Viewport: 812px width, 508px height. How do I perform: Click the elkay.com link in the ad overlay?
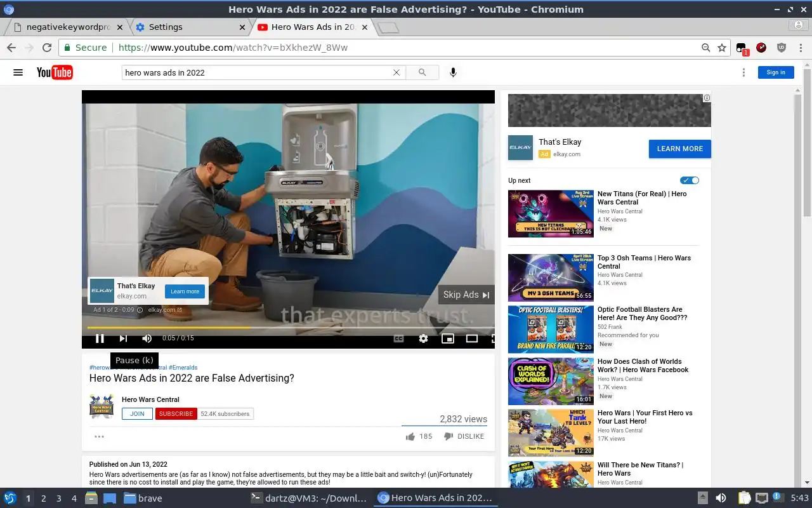pos(165,310)
